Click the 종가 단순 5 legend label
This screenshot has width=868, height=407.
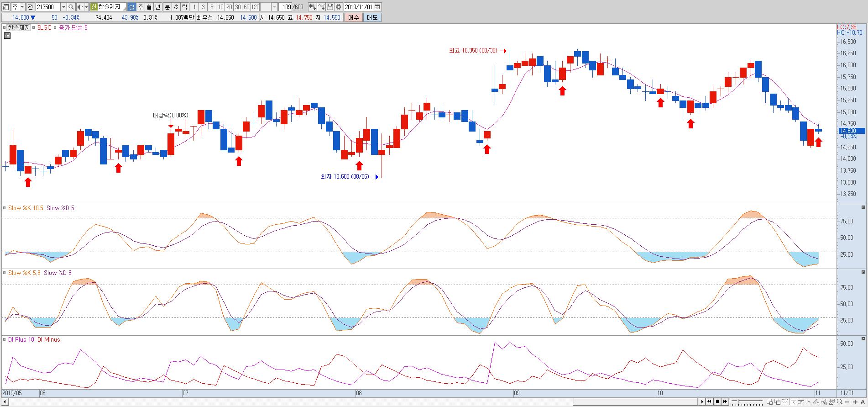tap(73, 27)
